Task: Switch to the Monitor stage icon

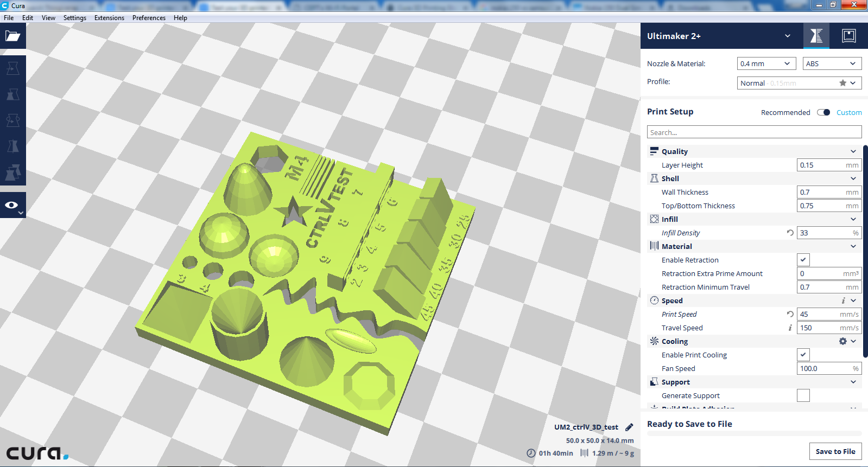Action: tap(849, 36)
